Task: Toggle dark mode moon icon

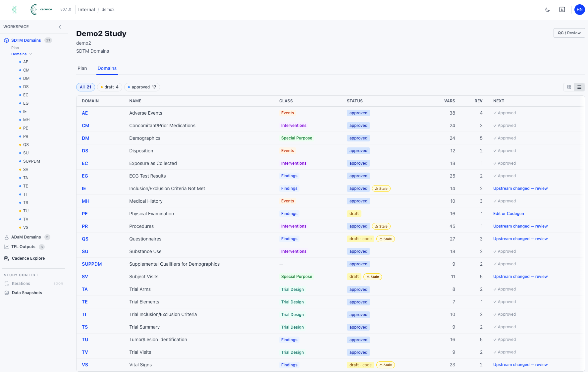Action: point(547,10)
